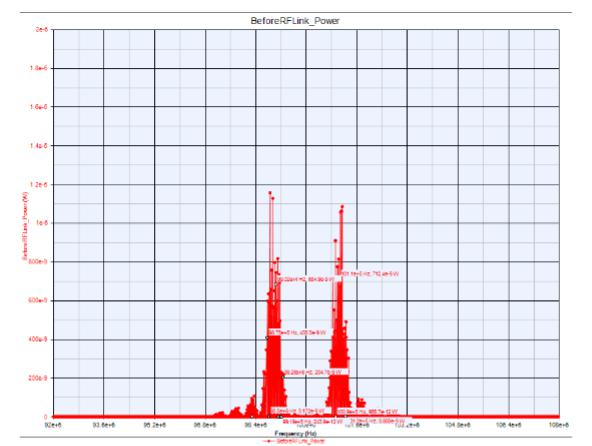Click the 800e-9 y-axis tick label
The width and height of the screenshot is (592, 446).
pos(38,262)
